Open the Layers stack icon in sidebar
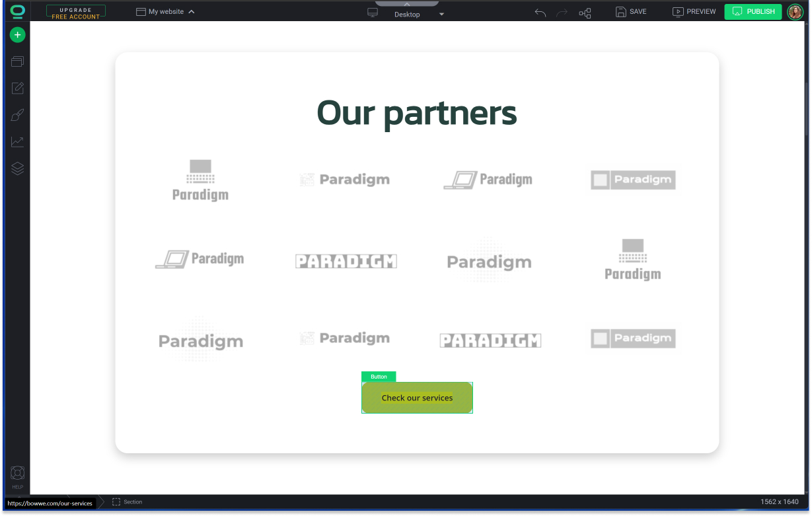 (17, 168)
